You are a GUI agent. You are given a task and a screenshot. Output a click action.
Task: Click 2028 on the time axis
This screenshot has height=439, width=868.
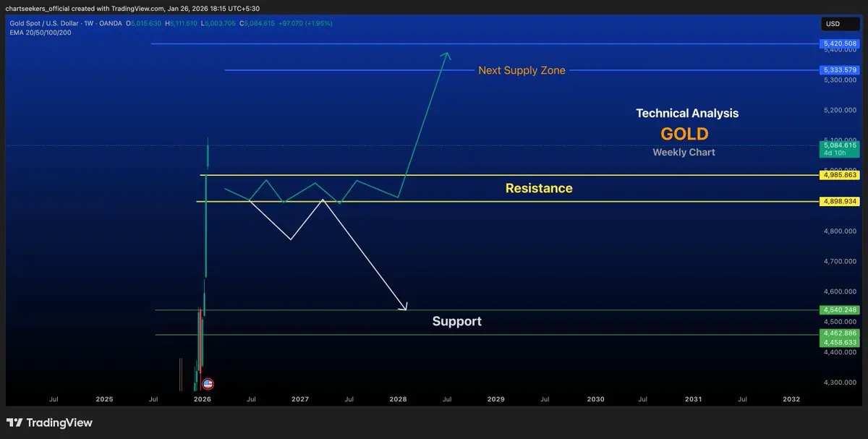[398, 399]
